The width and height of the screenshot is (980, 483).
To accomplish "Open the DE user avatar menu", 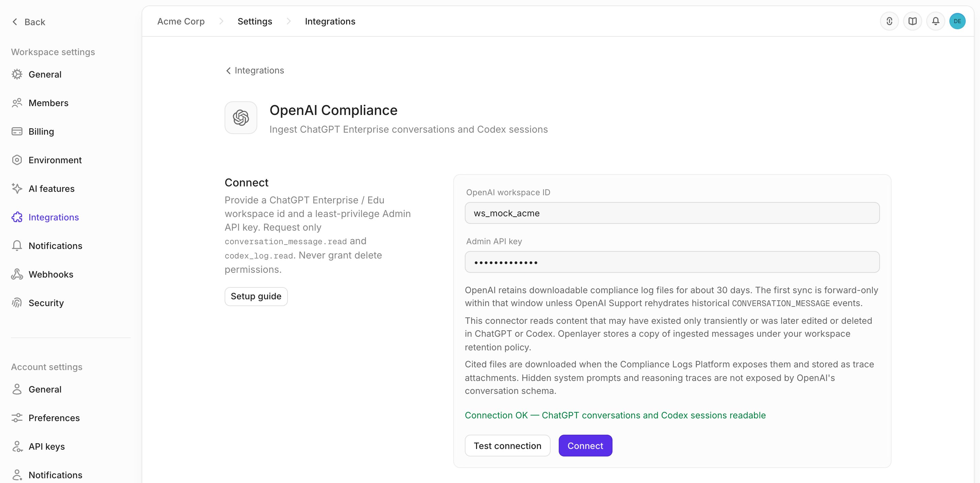I will coord(957,21).
